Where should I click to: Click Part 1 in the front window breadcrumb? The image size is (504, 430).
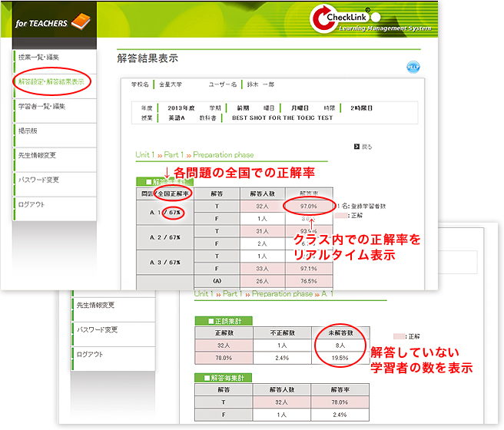[x=174, y=155]
